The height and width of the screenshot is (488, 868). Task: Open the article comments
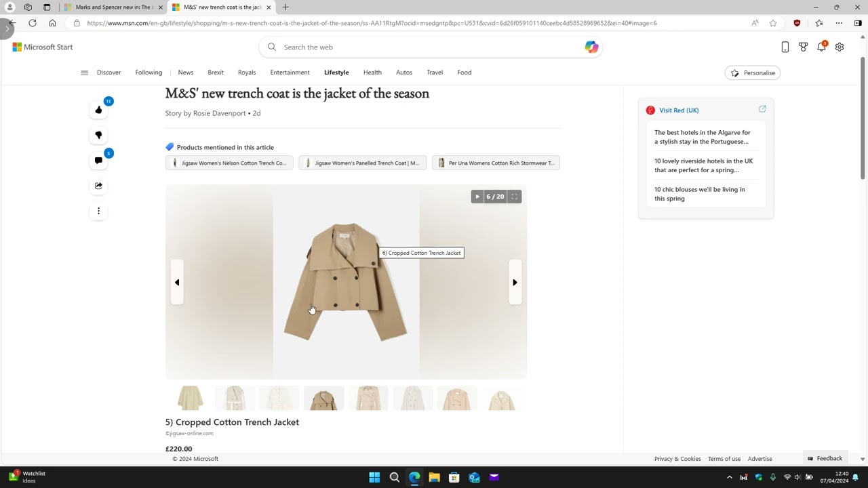coord(98,161)
